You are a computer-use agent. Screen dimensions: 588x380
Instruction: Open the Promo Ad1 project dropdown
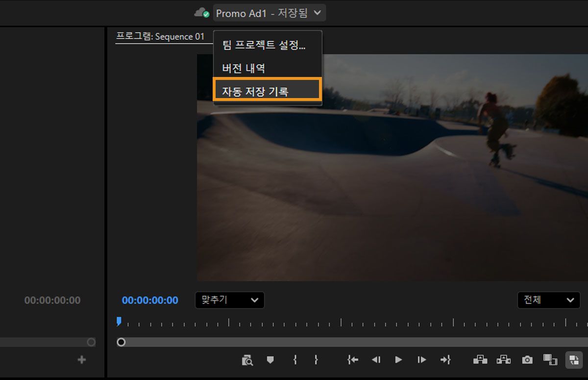[x=269, y=12]
